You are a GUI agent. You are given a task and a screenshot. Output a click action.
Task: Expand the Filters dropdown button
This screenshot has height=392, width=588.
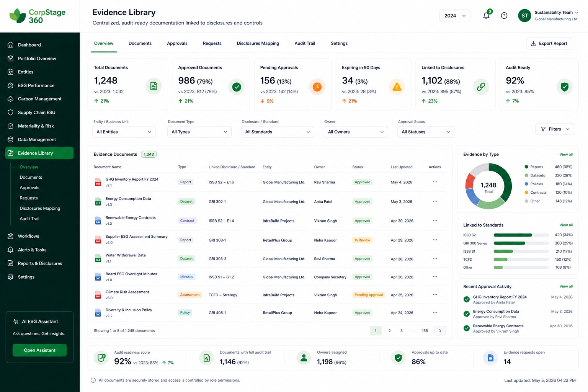click(555, 129)
